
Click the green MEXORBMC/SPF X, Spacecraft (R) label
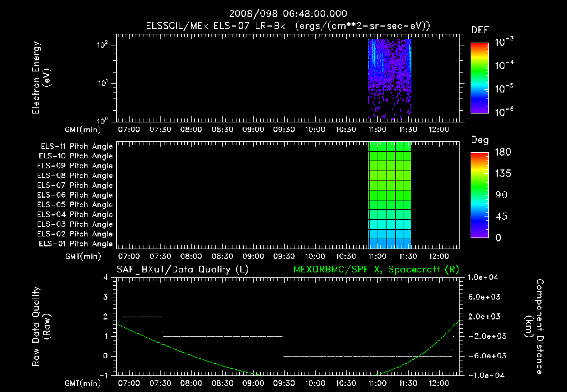[376, 270]
